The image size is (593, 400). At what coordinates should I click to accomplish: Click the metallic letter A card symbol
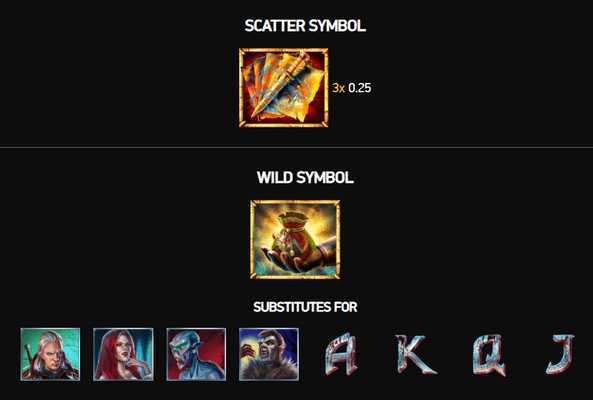[x=341, y=354]
